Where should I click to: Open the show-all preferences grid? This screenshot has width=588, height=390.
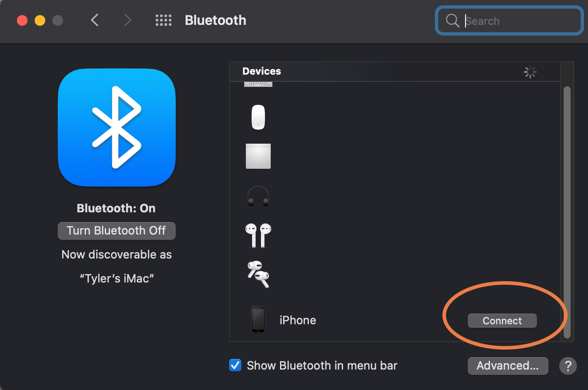point(163,20)
